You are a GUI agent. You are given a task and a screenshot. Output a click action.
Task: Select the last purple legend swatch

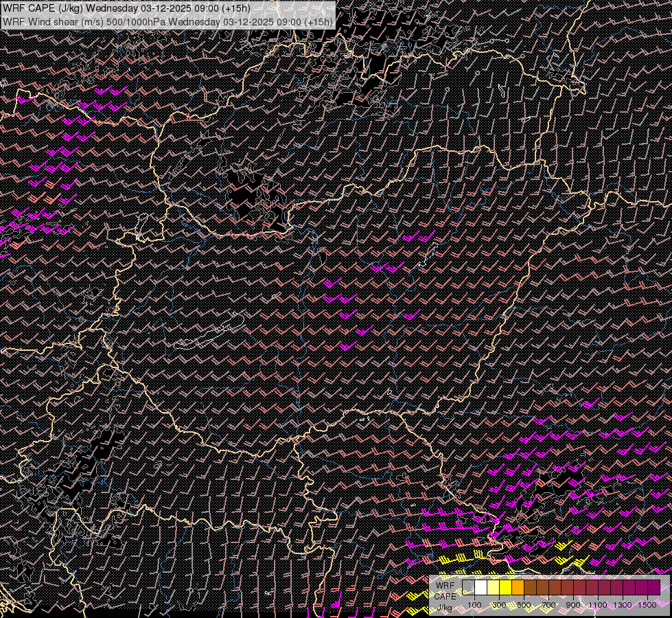coord(653,587)
